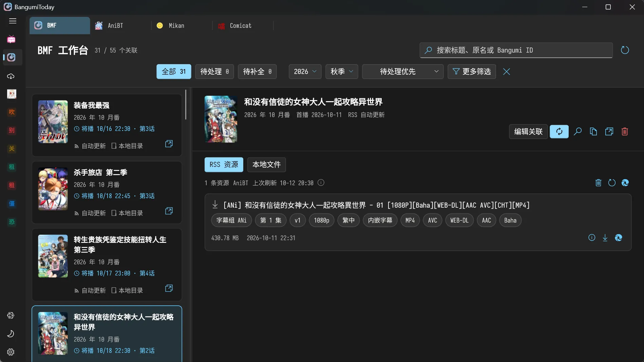644x362 pixels.
Task: Show only 待补全 items
Action: pos(257,72)
